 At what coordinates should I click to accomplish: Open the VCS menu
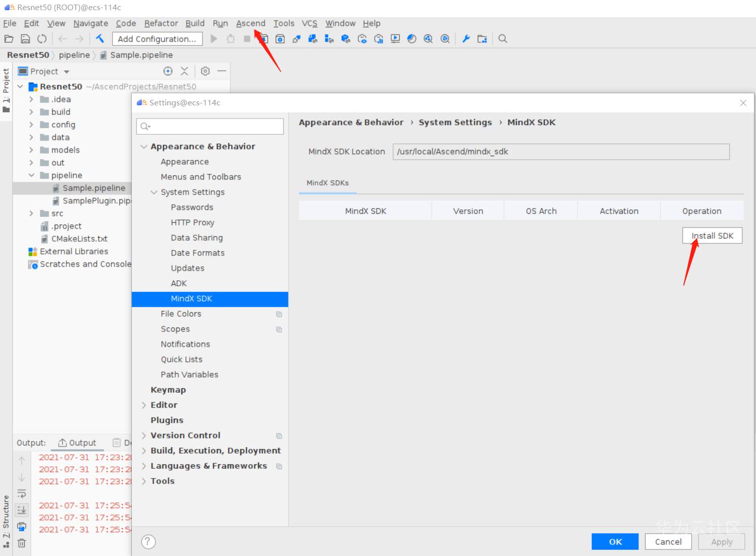310,23
